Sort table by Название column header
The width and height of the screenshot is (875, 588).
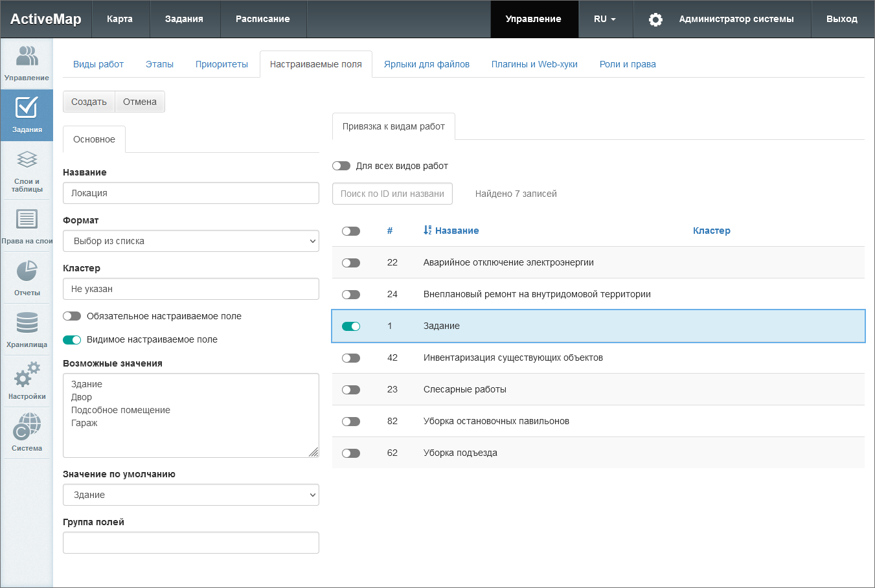(456, 231)
